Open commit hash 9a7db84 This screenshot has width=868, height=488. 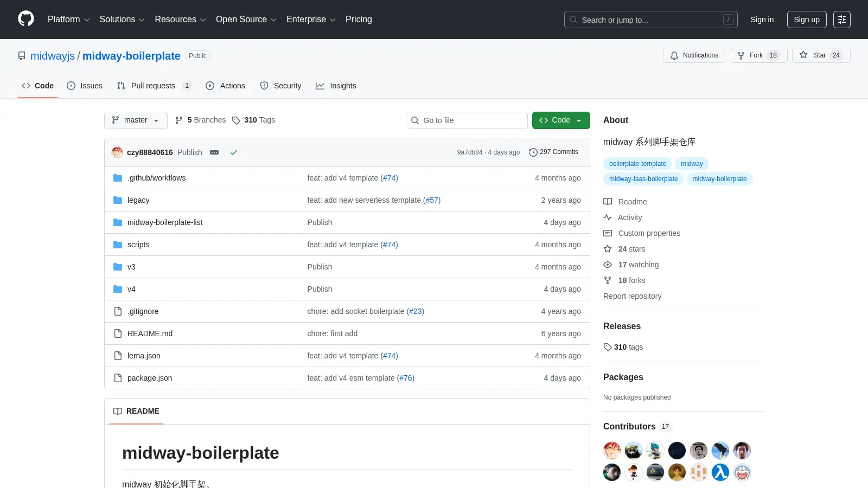(470, 152)
